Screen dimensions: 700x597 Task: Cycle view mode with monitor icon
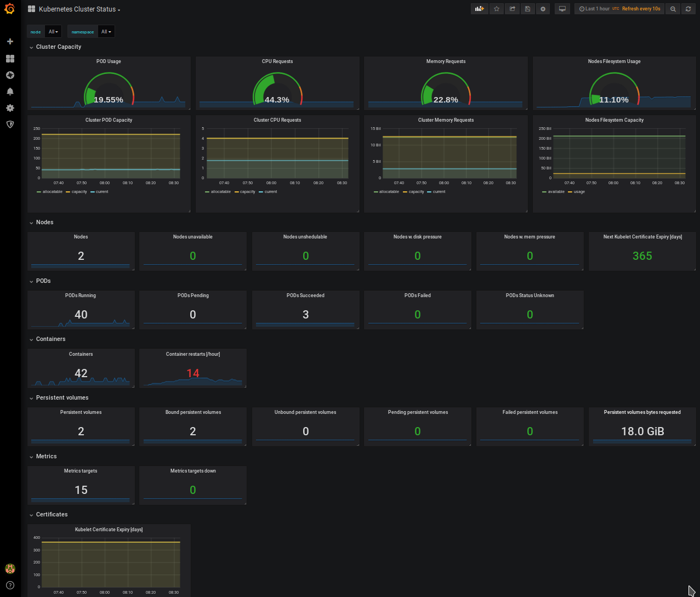pyautogui.click(x=562, y=9)
